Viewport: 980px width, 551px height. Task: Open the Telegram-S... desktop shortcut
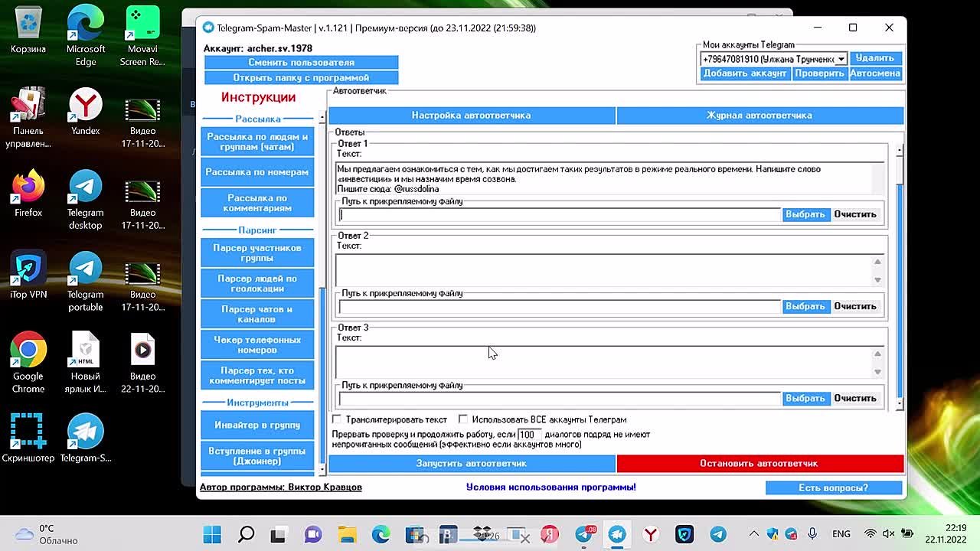pos(86,439)
